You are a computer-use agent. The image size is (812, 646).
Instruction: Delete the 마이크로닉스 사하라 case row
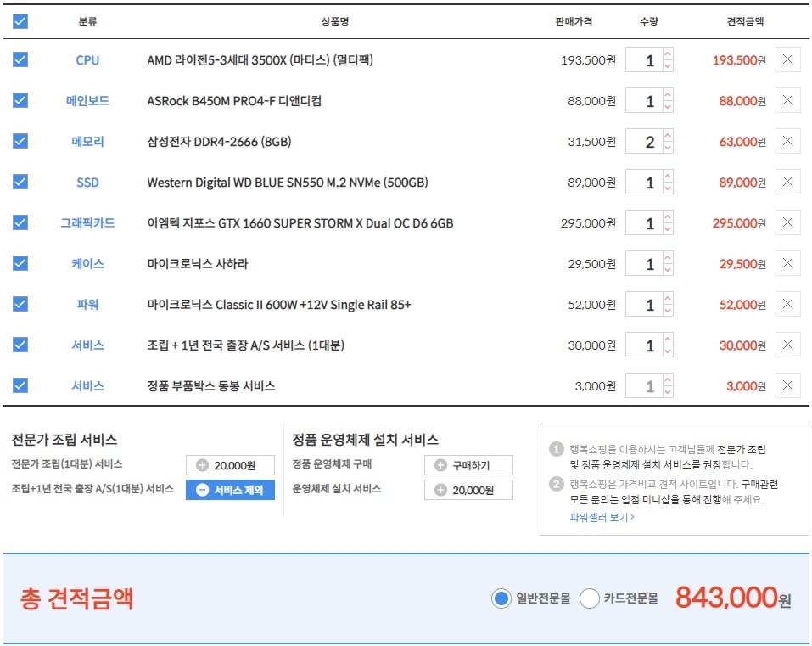click(x=787, y=264)
